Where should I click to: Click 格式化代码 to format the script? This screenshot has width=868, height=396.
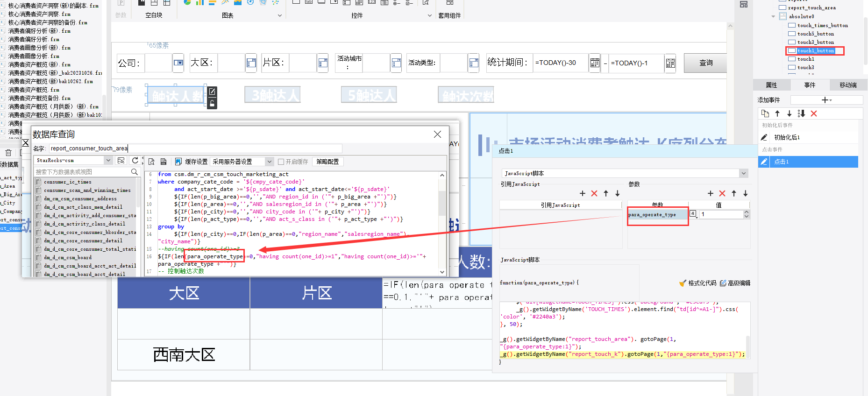click(x=697, y=283)
